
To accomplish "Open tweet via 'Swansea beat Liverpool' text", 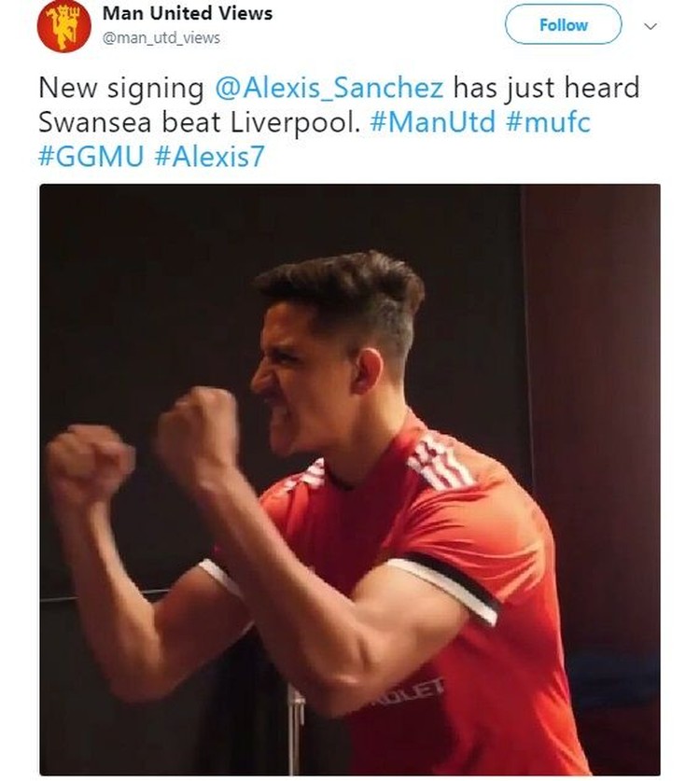I will click(200, 122).
